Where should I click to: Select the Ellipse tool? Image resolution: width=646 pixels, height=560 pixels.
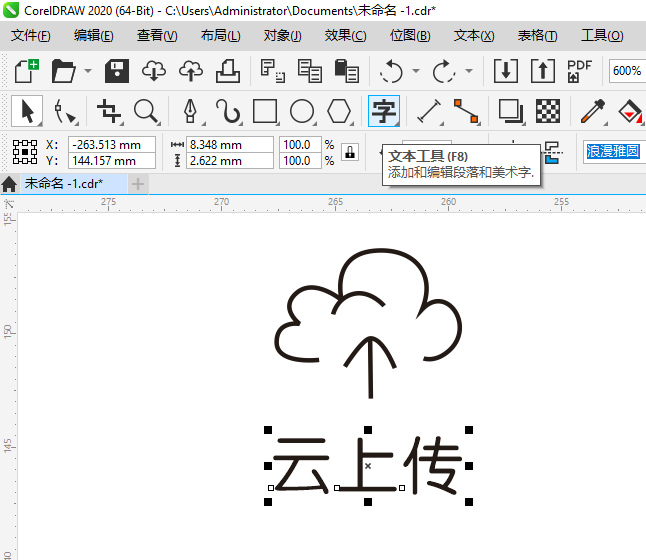pyautogui.click(x=302, y=111)
